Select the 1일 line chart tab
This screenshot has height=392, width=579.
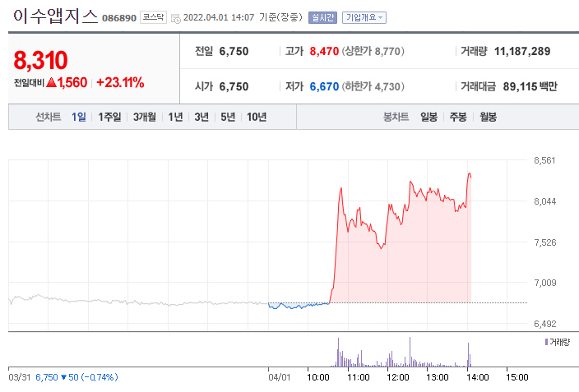coord(79,117)
